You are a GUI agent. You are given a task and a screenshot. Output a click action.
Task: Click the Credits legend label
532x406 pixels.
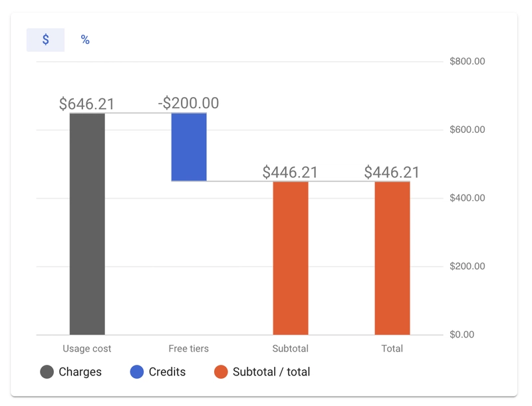pyautogui.click(x=167, y=372)
